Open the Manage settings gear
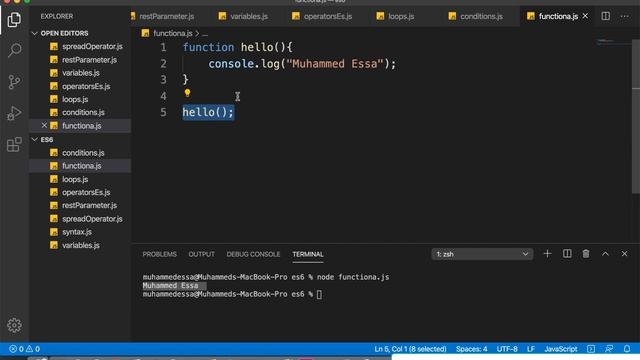 (x=14, y=325)
